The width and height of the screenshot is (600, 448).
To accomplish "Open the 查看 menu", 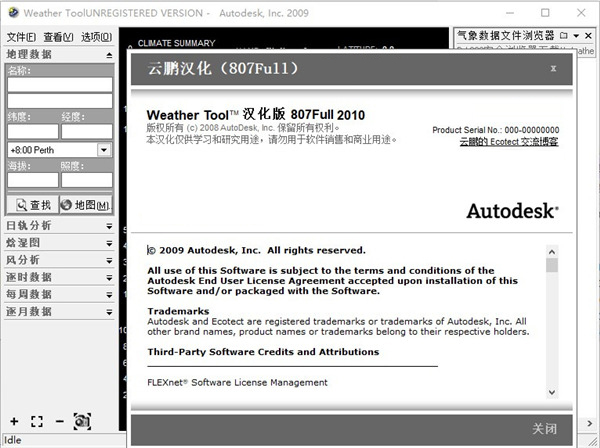I will (58, 37).
